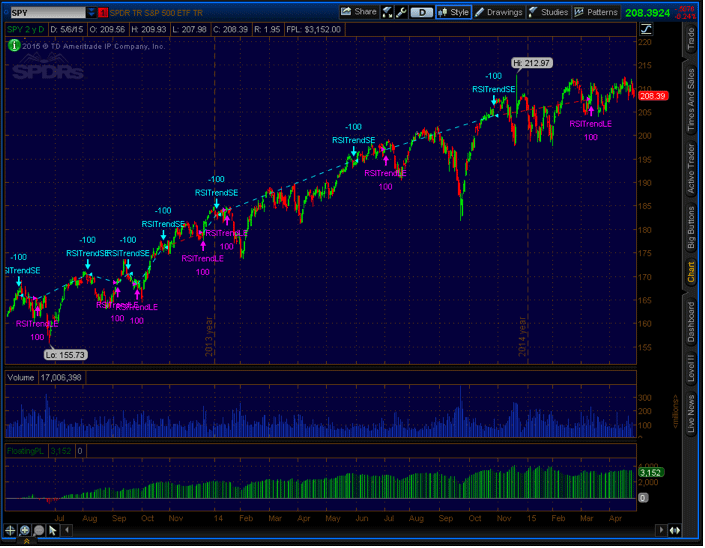Screen dimensions: 705x548
Task: Click the Lo: 155.73 price bubble
Action: point(65,355)
